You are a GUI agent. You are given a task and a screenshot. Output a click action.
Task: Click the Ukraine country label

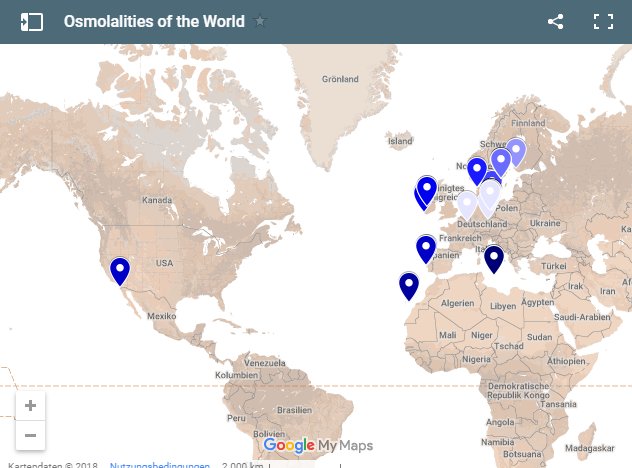545,223
